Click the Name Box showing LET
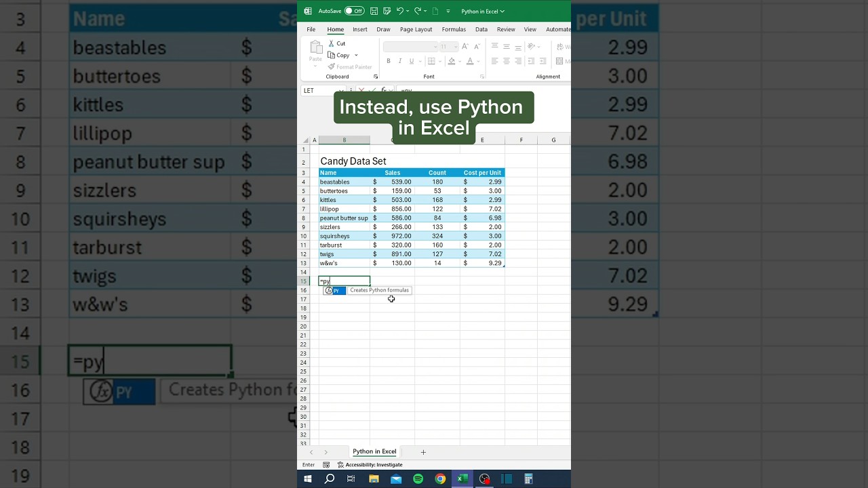 coord(322,90)
